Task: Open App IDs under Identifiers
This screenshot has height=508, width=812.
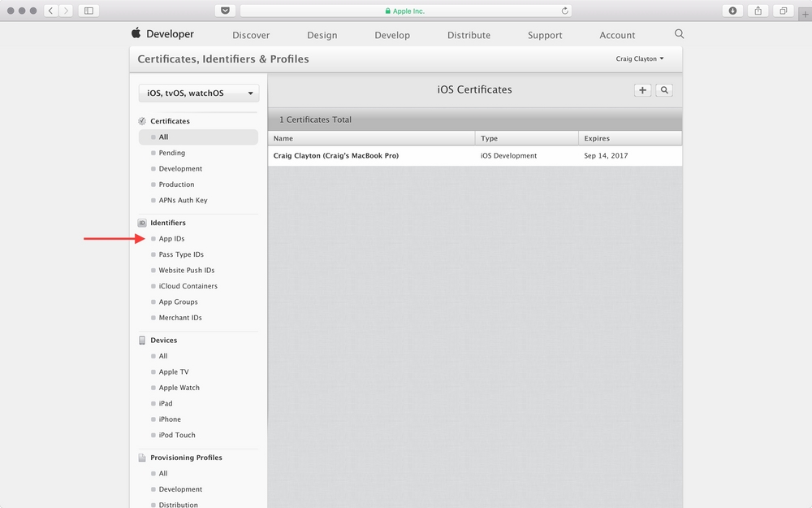Action: [171, 238]
